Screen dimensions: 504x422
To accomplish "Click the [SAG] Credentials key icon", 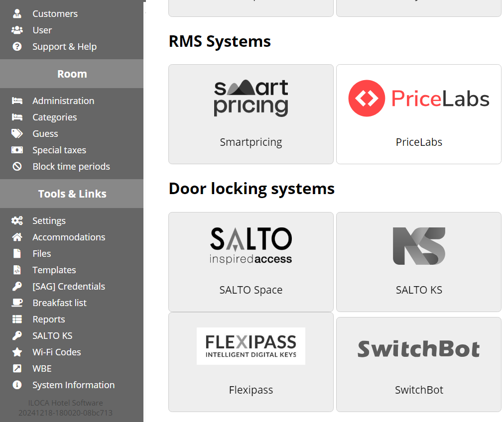I will (x=17, y=286).
